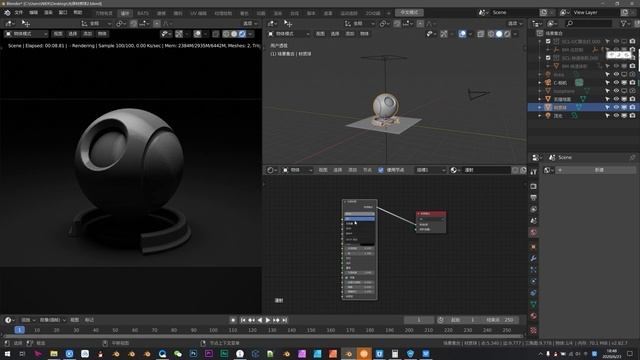Open the 文件 (File) menu
640x360 pixels.
click(x=19, y=13)
